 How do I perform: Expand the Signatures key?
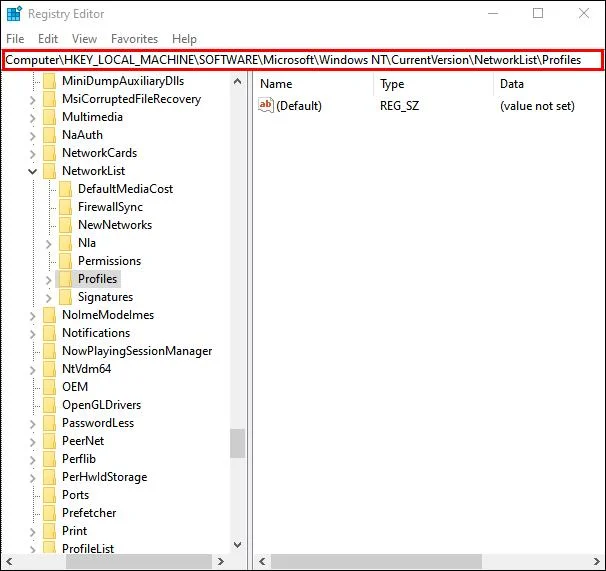coord(49,298)
